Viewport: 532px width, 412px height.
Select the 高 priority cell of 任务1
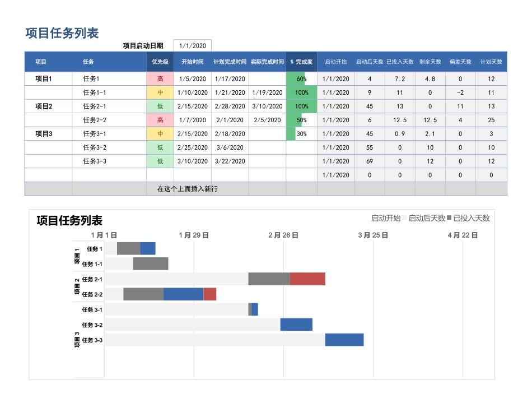click(160, 79)
